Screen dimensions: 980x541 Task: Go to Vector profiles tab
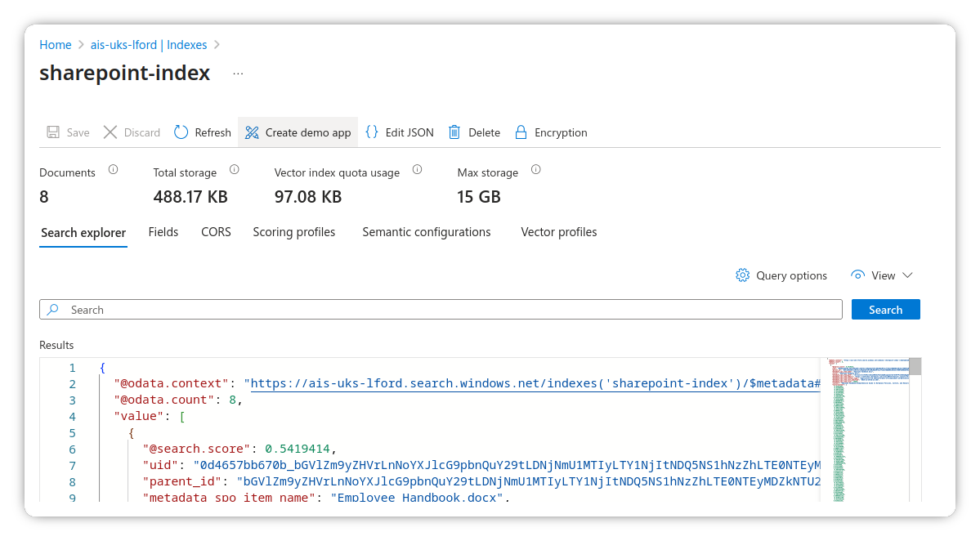[x=559, y=232]
